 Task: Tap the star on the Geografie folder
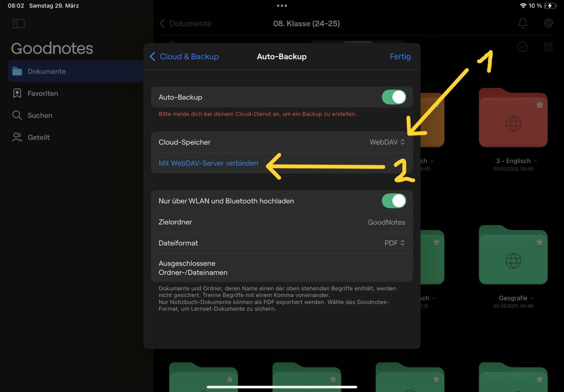540,242
